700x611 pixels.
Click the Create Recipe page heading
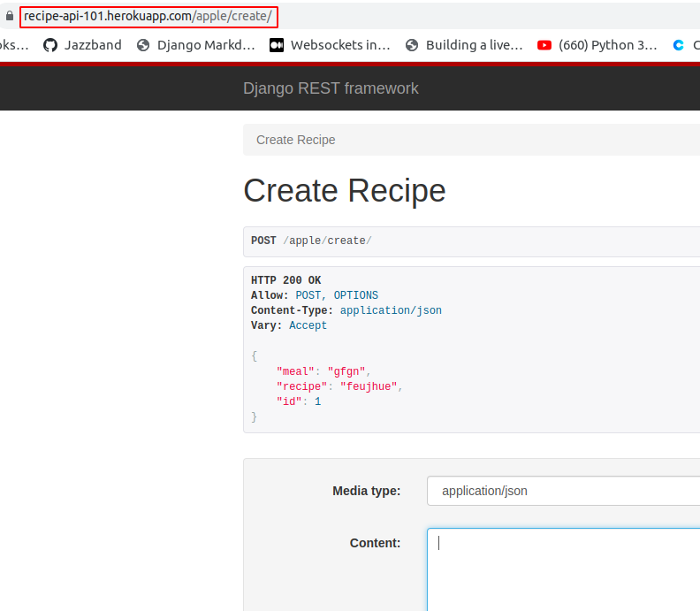point(344,191)
